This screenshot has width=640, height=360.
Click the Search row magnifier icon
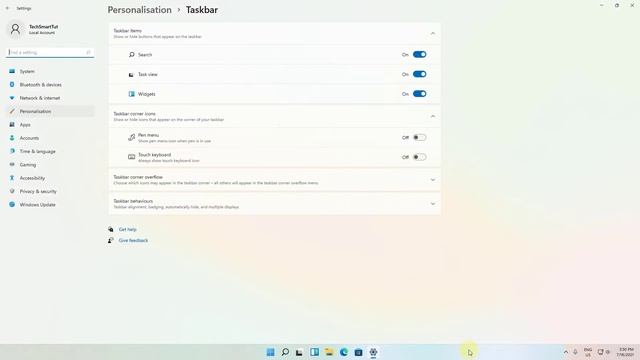tap(131, 54)
